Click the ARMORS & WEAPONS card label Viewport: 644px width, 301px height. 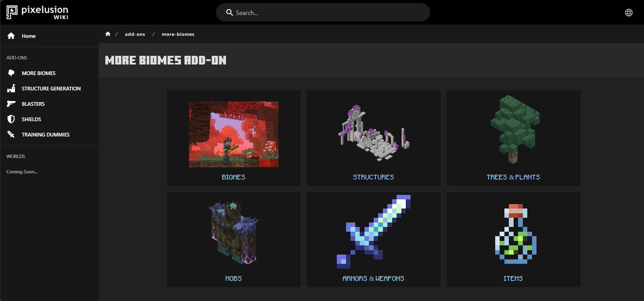pyautogui.click(x=374, y=278)
